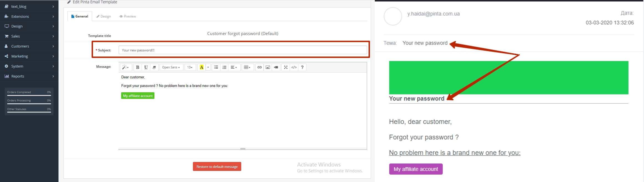The image size is (644, 182).
Task: Click the insert picture icon
Action: 268,67
